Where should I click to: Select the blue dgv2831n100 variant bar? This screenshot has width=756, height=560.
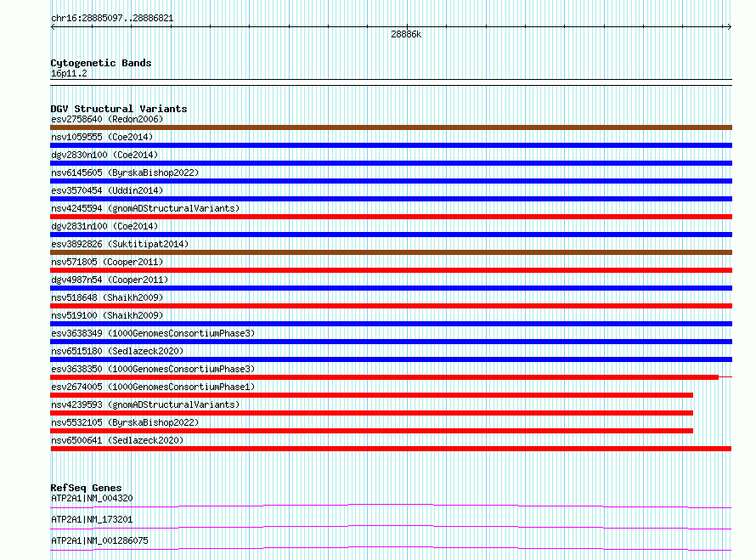click(391, 235)
